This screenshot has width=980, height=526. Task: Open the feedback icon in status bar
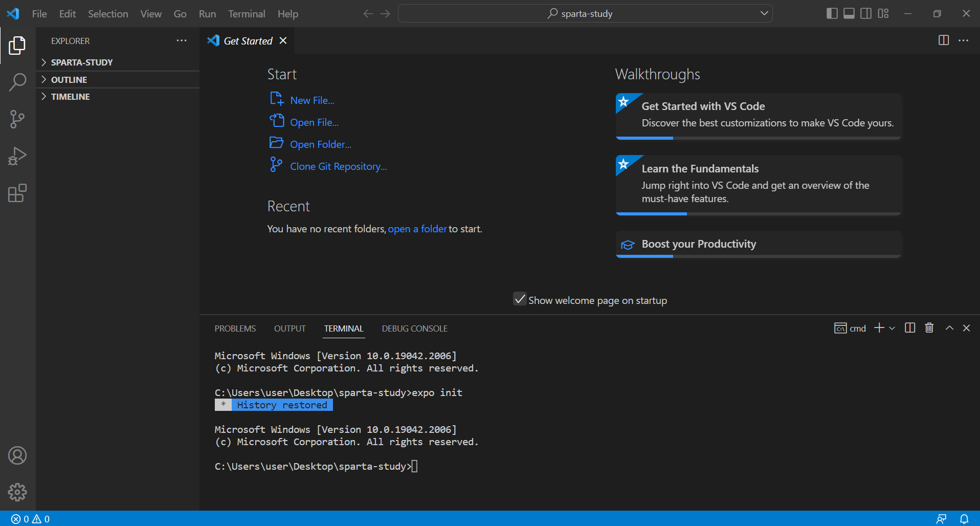click(941, 519)
